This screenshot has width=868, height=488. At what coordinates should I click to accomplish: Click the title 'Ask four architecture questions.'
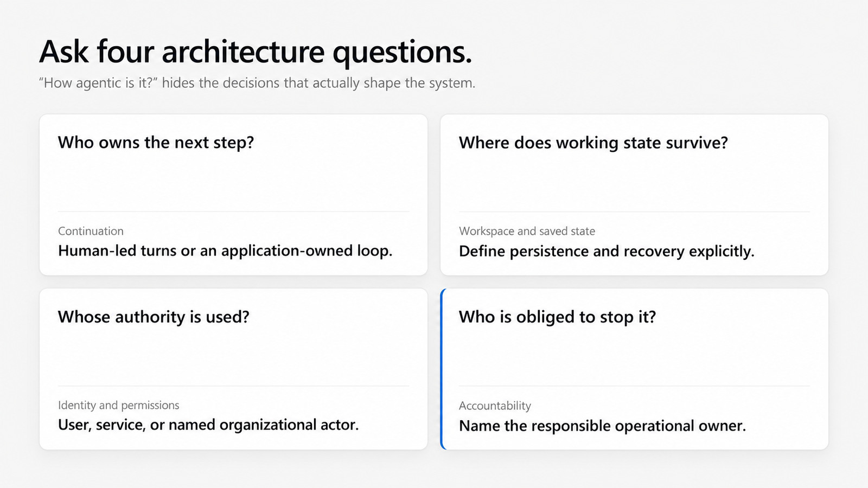[x=256, y=53]
